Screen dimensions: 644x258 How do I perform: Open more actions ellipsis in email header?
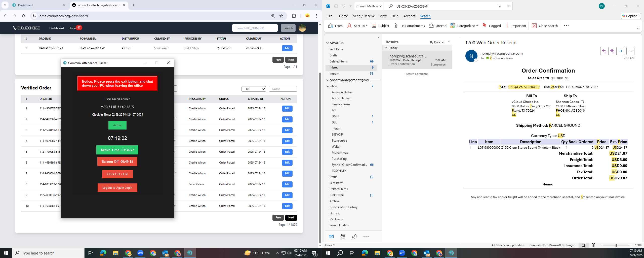click(630, 51)
